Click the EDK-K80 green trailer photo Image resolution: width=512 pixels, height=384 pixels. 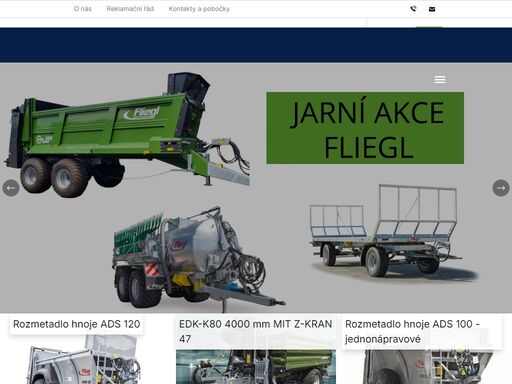tap(256, 366)
